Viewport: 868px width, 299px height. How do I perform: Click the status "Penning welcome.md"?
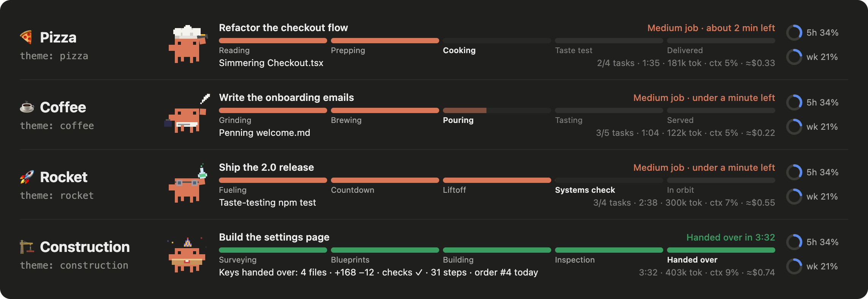pos(265,133)
